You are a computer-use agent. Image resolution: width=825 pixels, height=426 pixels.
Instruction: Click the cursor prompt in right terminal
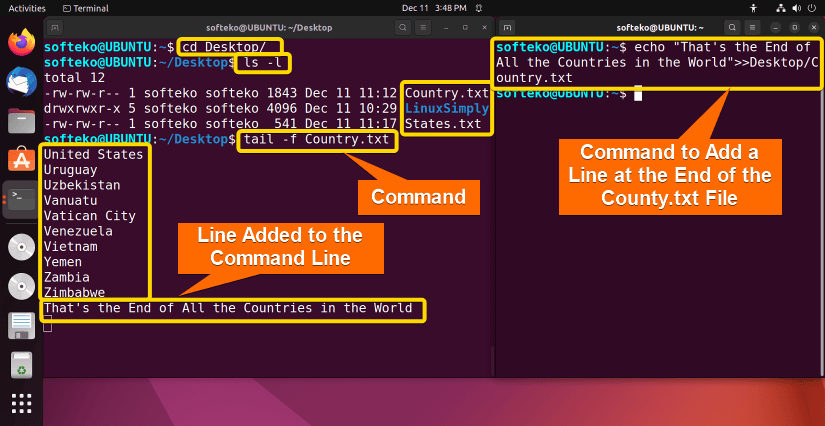[638, 94]
